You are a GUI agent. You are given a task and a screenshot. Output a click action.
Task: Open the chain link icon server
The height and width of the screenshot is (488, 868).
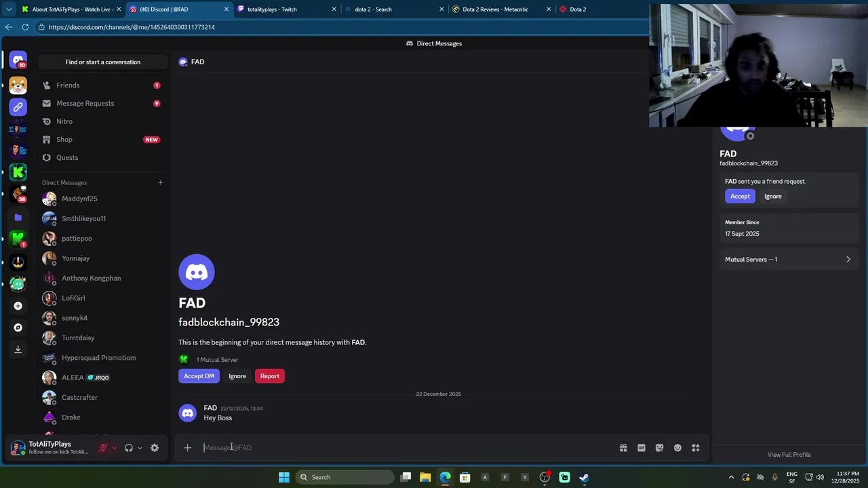pos(18,106)
